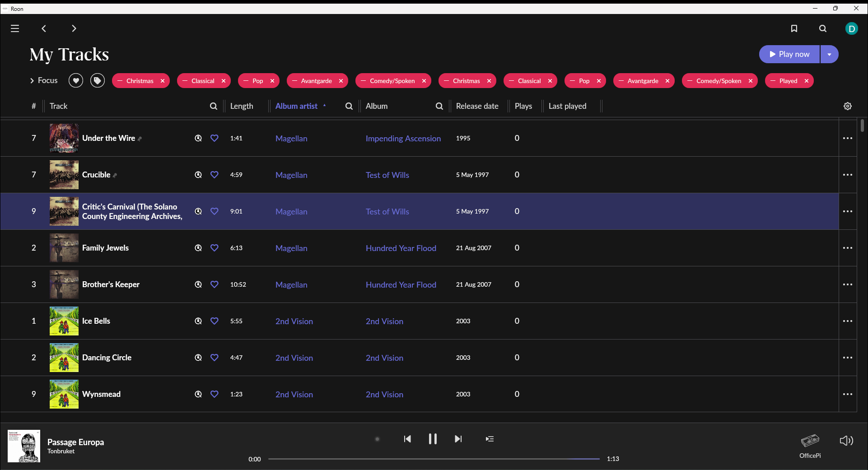Screen dimensions: 868x470
Task: Go back with the left arrow
Action: [x=44, y=28]
